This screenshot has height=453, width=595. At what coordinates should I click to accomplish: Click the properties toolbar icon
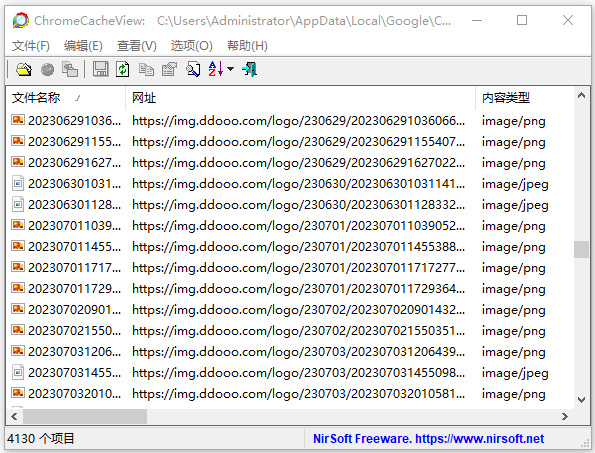[169, 69]
